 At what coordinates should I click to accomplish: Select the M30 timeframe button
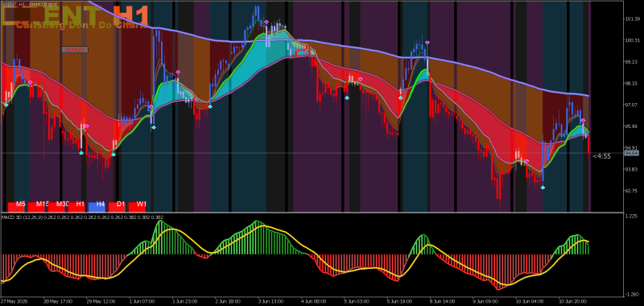[56, 206]
